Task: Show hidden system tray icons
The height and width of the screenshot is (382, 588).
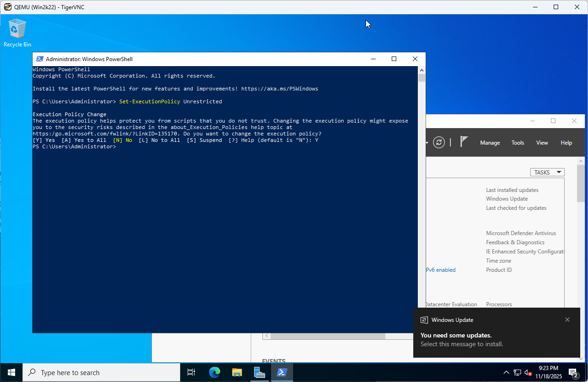Action: (x=506, y=373)
